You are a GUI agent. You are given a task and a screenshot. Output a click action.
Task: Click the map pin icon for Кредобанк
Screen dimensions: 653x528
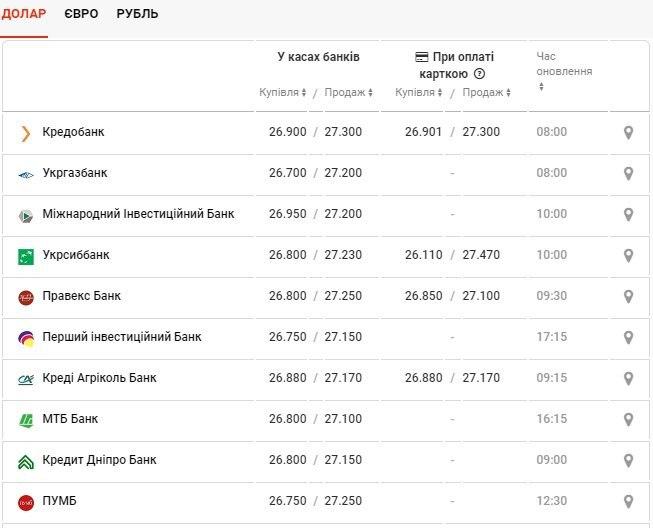tap(628, 132)
